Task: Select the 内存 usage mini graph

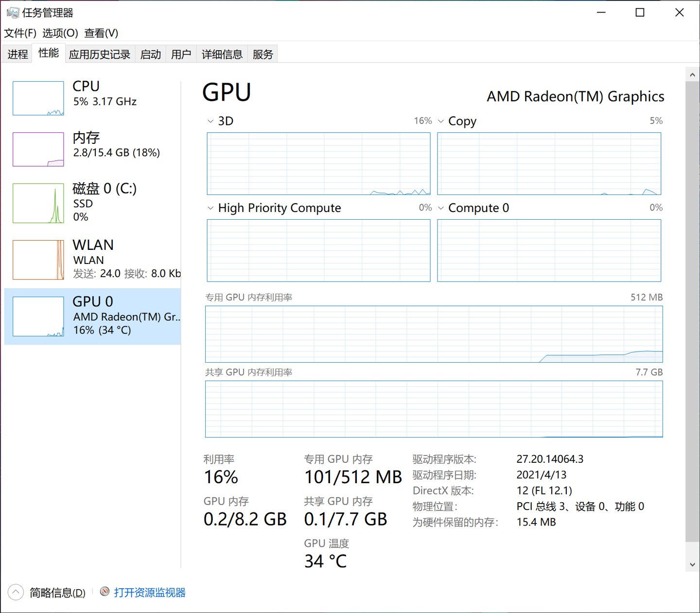Action: 38,149
